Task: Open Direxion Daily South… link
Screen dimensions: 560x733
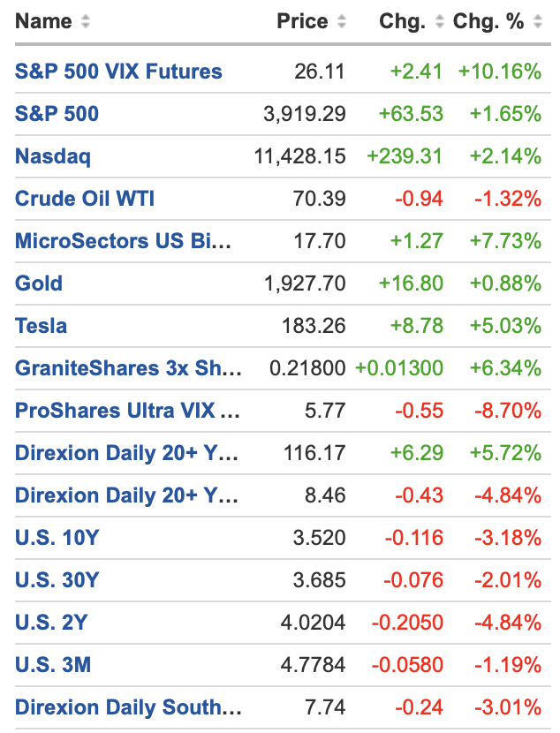Action: [x=128, y=707]
